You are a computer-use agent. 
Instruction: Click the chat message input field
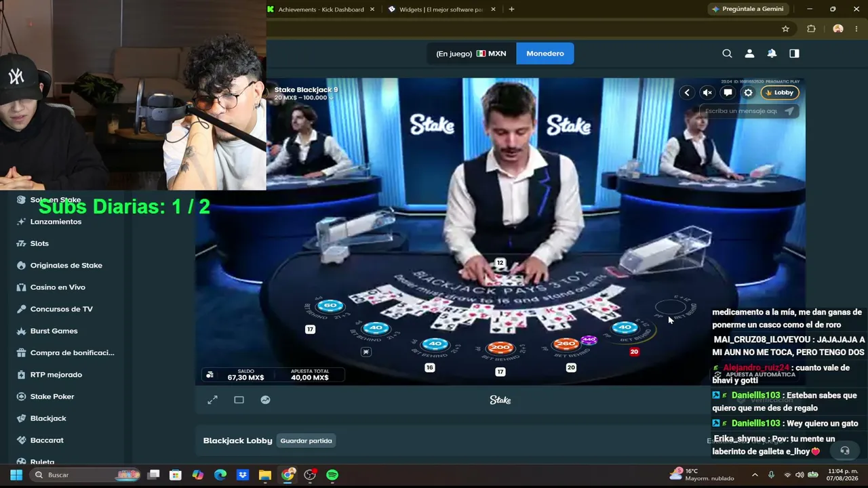coord(741,111)
